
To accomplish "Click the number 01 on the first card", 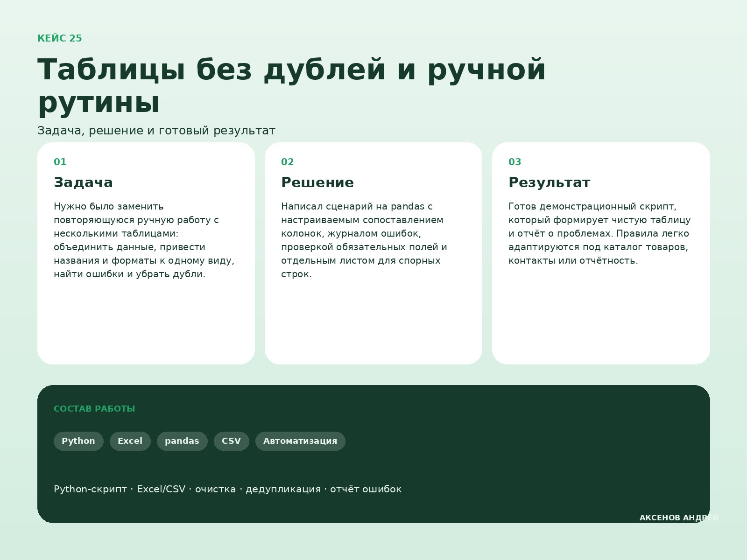I will click(60, 162).
